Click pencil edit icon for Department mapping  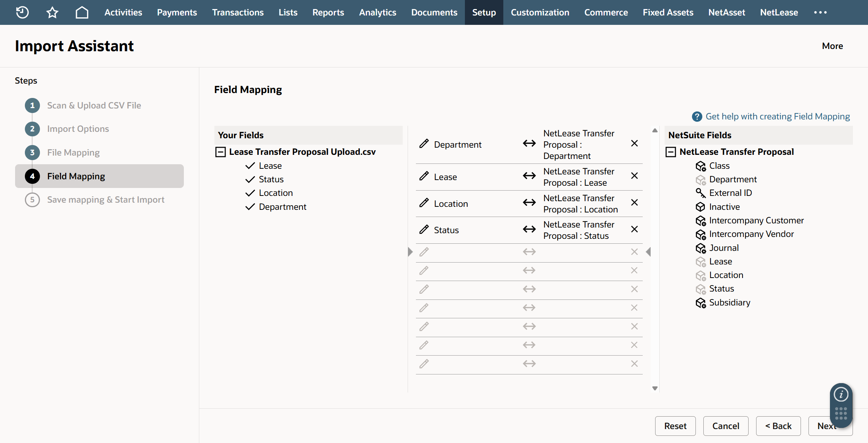coord(424,144)
